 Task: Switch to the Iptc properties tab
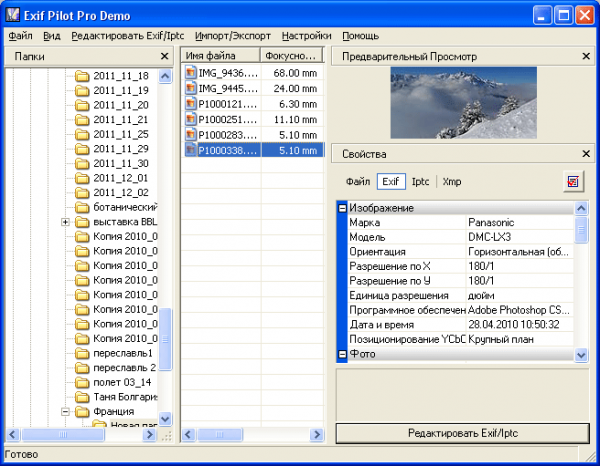[421, 182]
